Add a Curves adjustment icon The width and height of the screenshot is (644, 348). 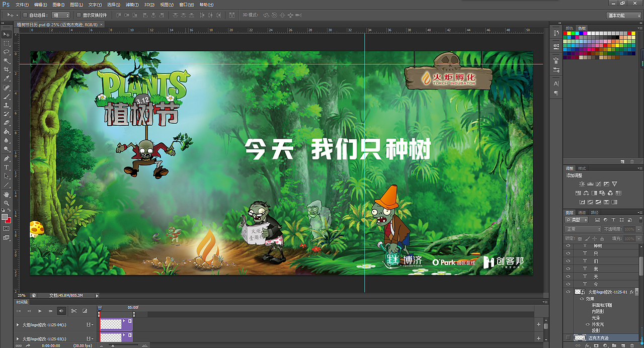pyautogui.click(x=598, y=184)
